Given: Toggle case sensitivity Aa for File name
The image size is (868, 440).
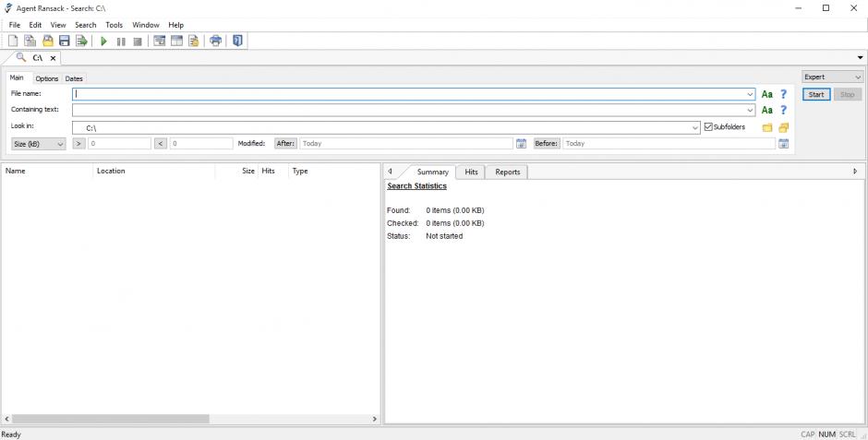Looking at the screenshot, I should [766, 94].
